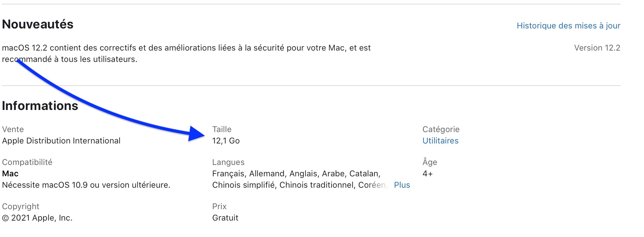Click the macOS 12.2 release notes text
The width and height of the screenshot is (644, 237).
click(186, 48)
